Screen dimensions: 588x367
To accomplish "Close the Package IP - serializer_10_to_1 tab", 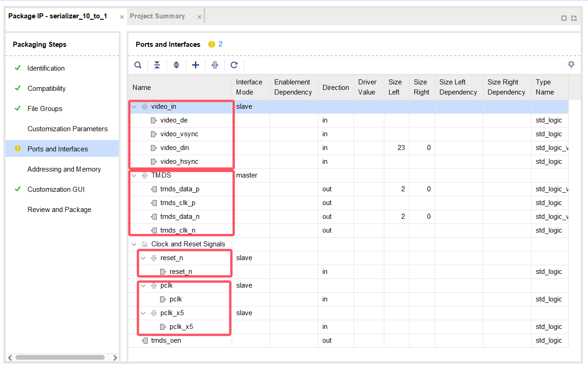I will pos(122,17).
